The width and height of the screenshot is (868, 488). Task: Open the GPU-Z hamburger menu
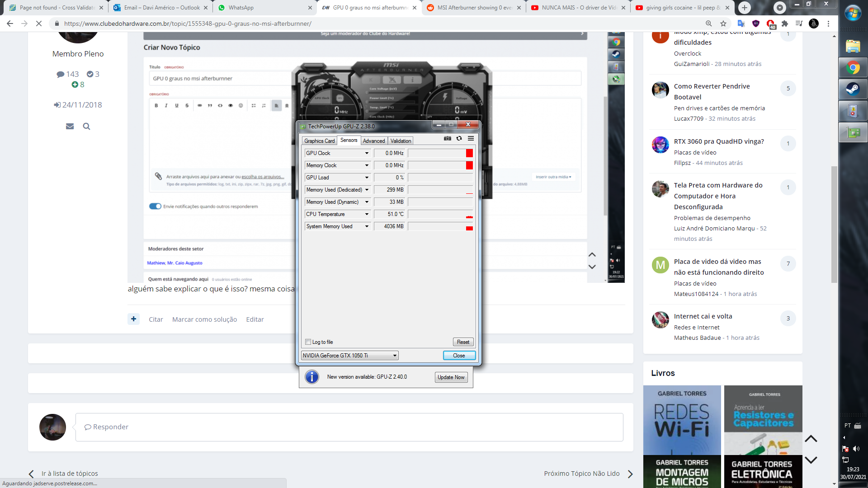coord(471,139)
